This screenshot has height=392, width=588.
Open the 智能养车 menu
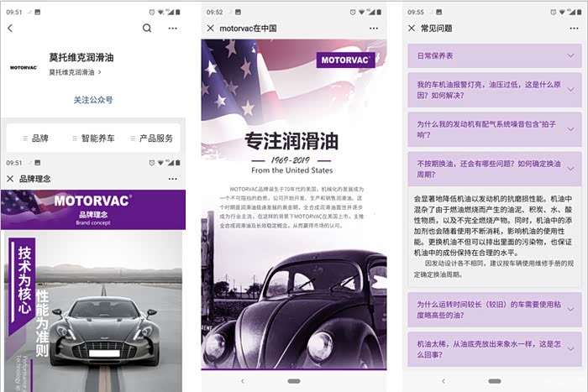pyautogui.click(x=94, y=139)
